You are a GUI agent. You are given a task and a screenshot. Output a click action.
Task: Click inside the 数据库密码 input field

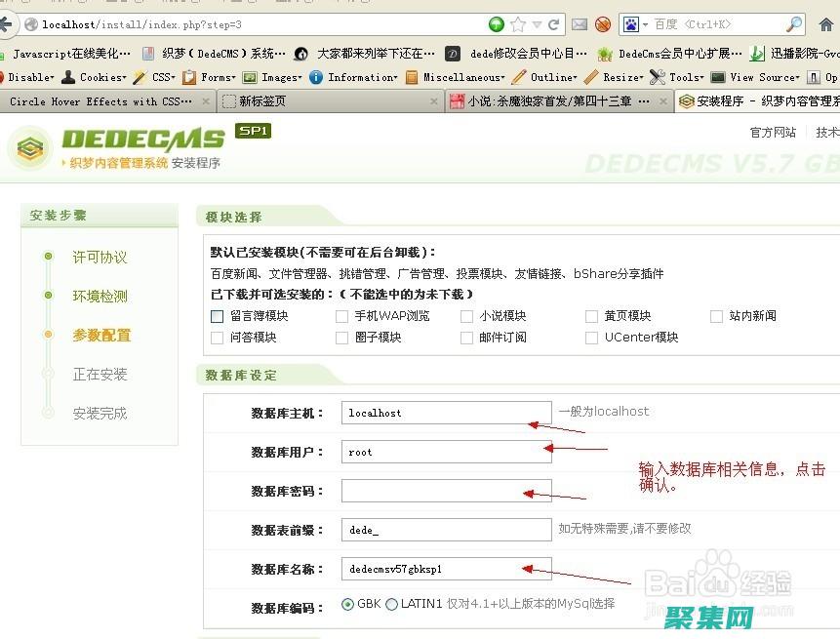coord(445,491)
